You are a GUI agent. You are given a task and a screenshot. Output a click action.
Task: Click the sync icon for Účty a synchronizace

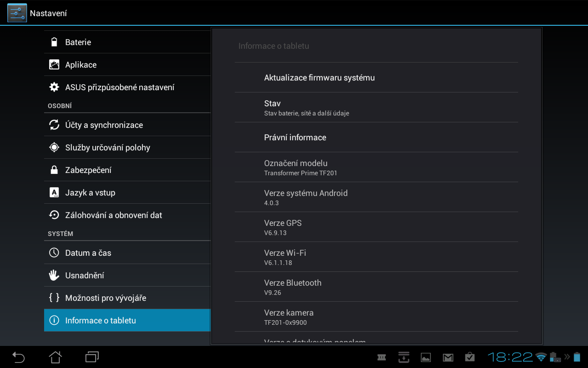54,124
